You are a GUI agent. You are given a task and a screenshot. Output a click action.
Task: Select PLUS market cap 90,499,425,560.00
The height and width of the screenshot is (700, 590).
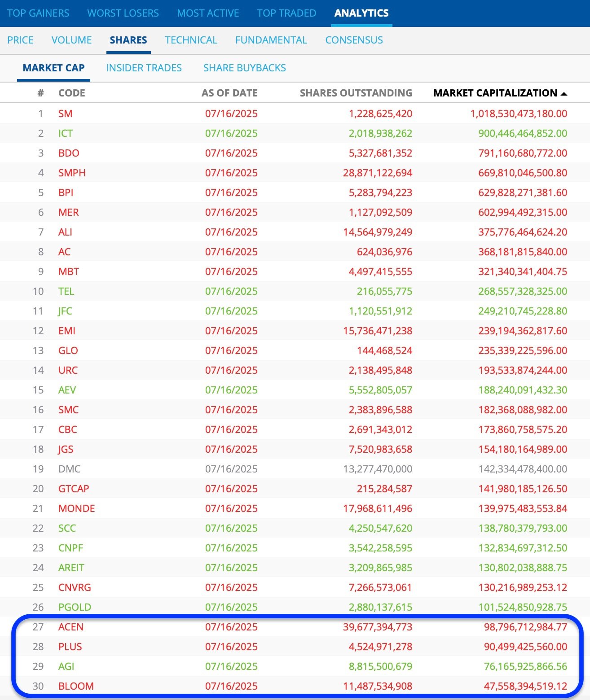click(x=525, y=647)
